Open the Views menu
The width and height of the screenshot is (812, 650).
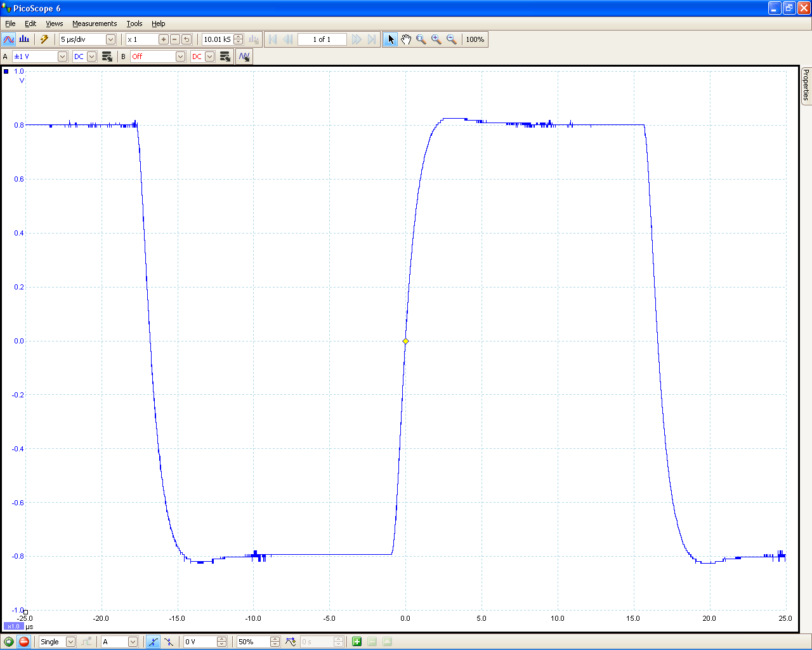coord(55,23)
